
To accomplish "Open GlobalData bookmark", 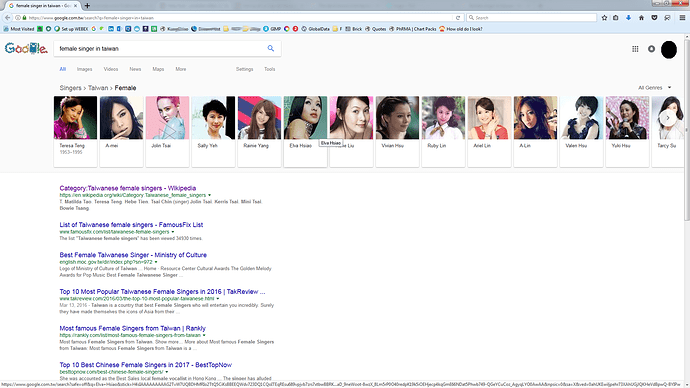I will pos(316,29).
